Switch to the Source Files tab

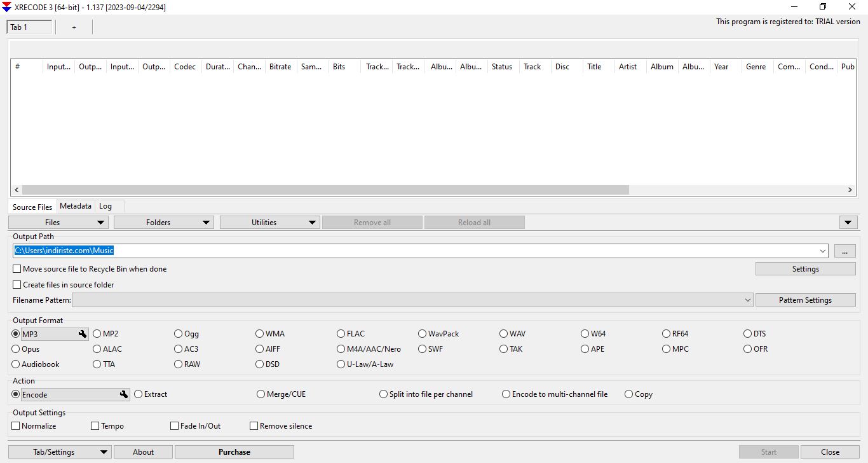[x=32, y=207]
